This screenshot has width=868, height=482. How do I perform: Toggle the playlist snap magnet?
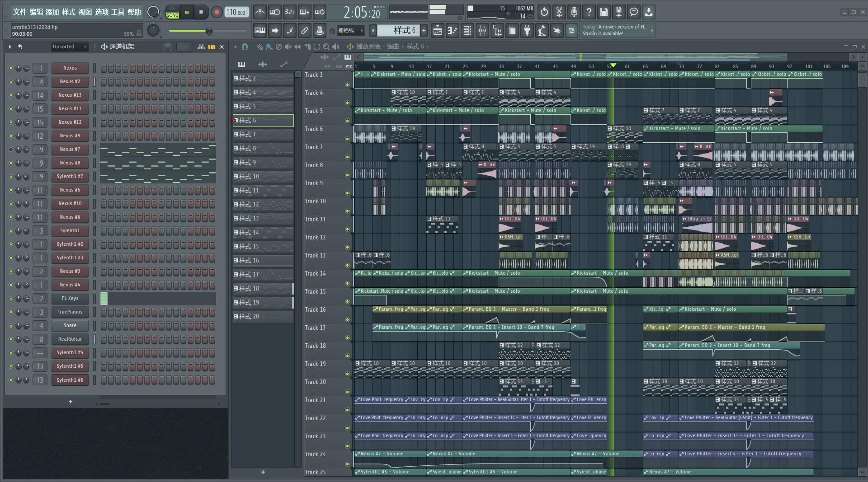(245, 47)
